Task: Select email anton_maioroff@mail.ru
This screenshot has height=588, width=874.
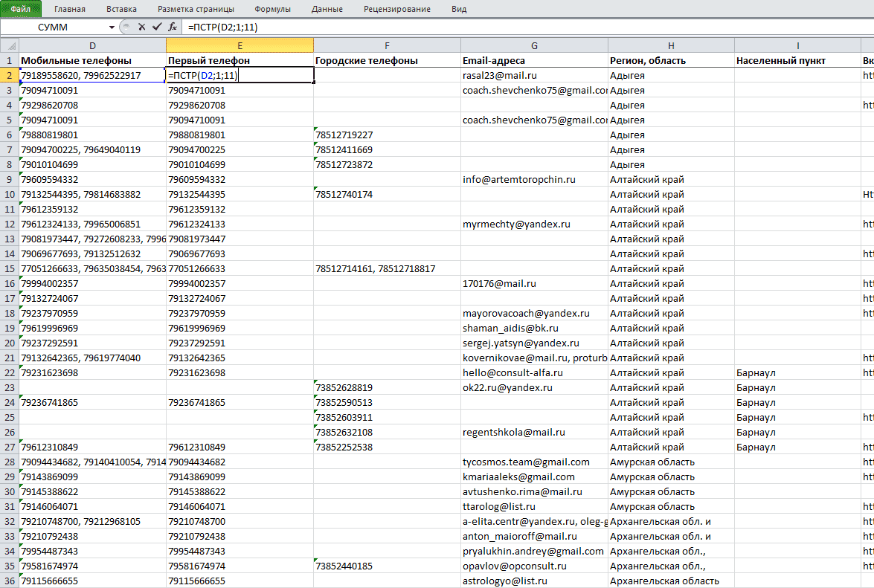Action: coord(534,536)
